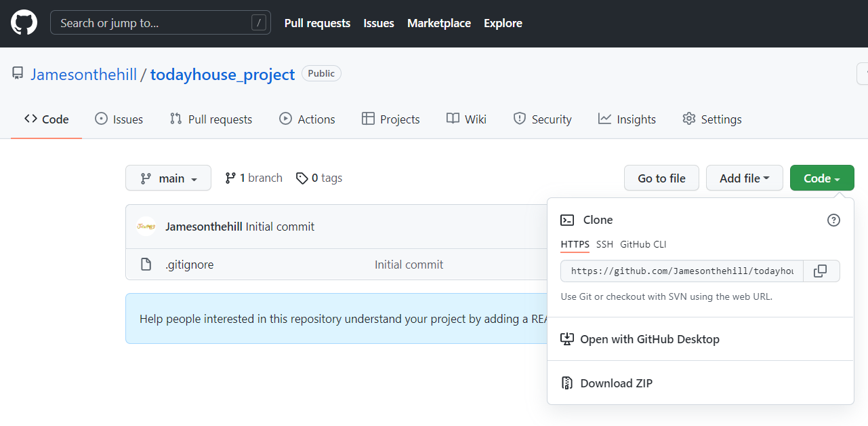Click the Search or jump to field
Image resolution: width=868 pixels, height=426 pixels.
(161, 23)
